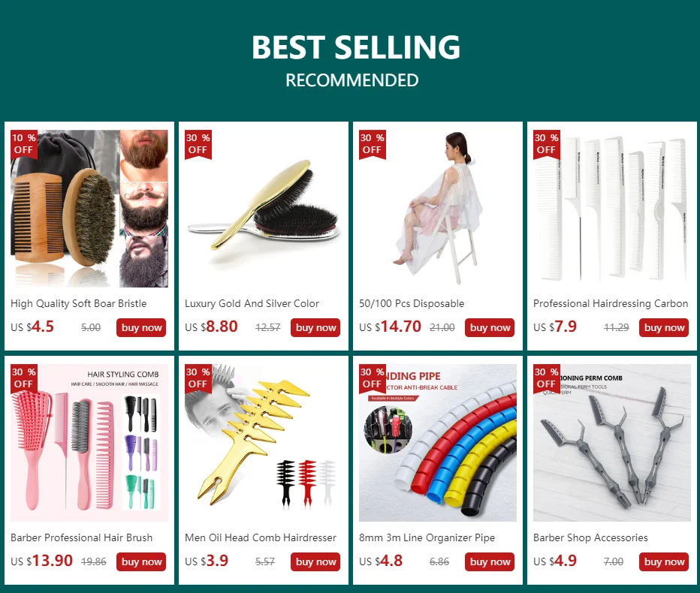
Task: Open the white carbon combs product image
Action: tap(611, 209)
